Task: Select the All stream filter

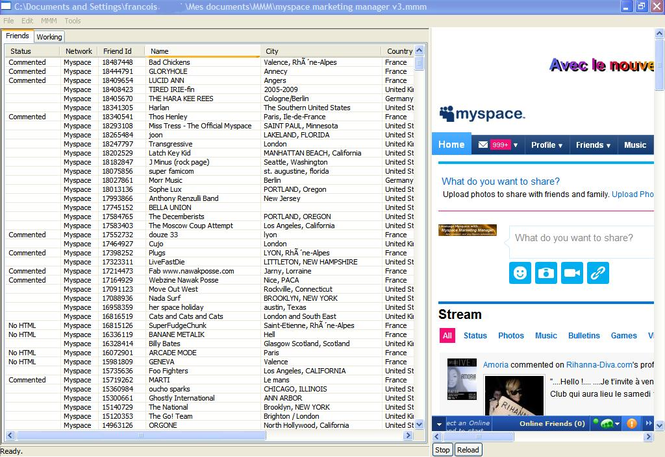Action: [x=447, y=335]
